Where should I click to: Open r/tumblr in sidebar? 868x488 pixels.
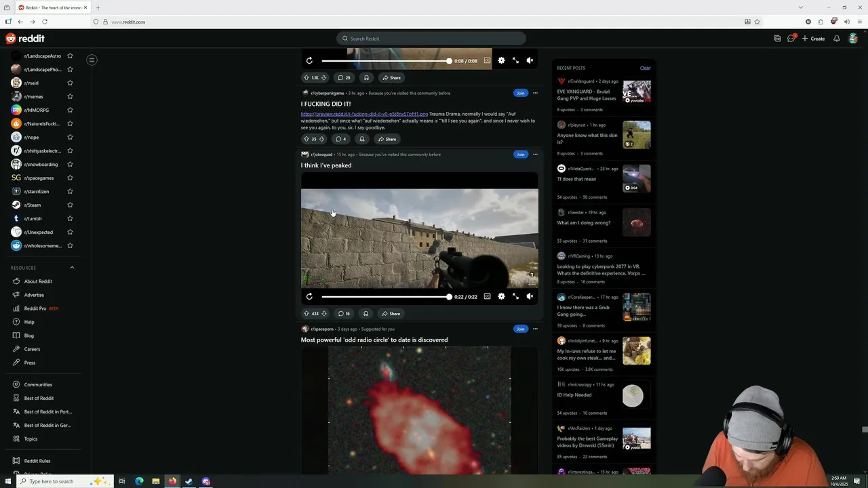(33, 218)
